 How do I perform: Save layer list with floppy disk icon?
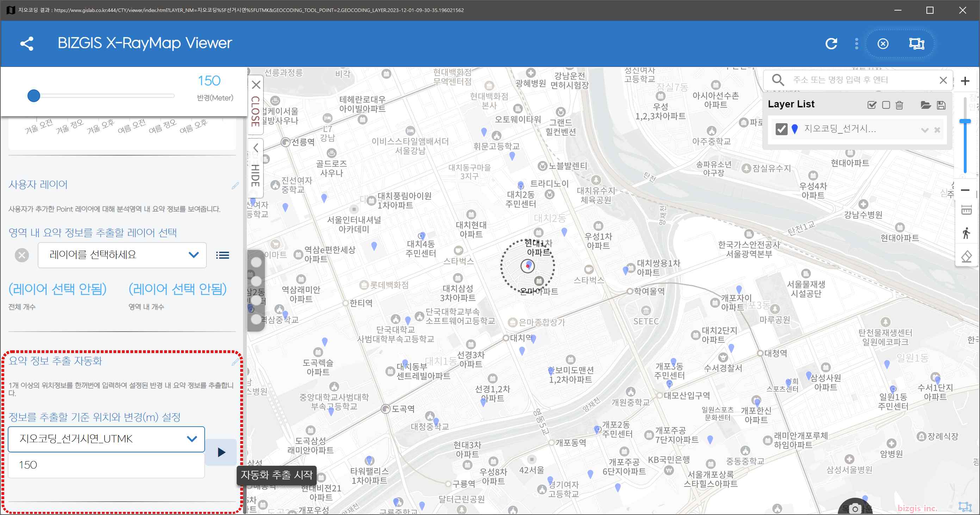941,105
